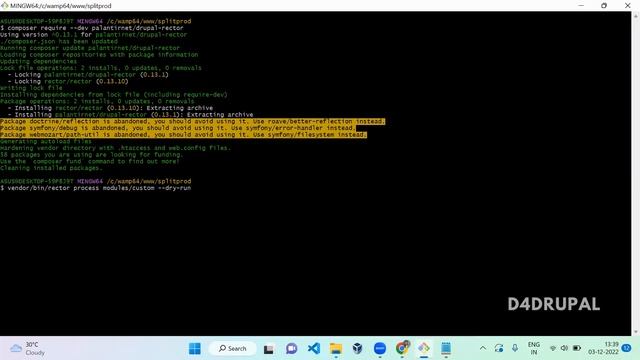The image size is (640, 360).
Task: Click the terminal scrollbar down arrow
Action: (636, 332)
